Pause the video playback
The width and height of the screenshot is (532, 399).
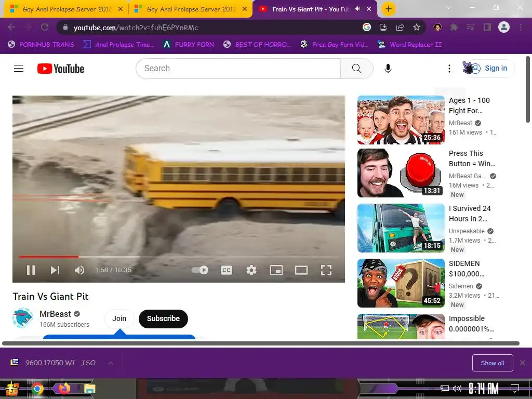(x=31, y=270)
